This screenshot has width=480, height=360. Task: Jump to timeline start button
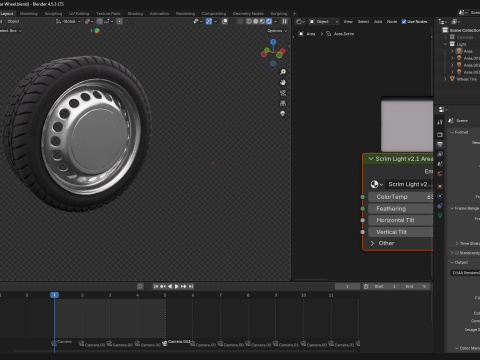(x=156, y=286)
